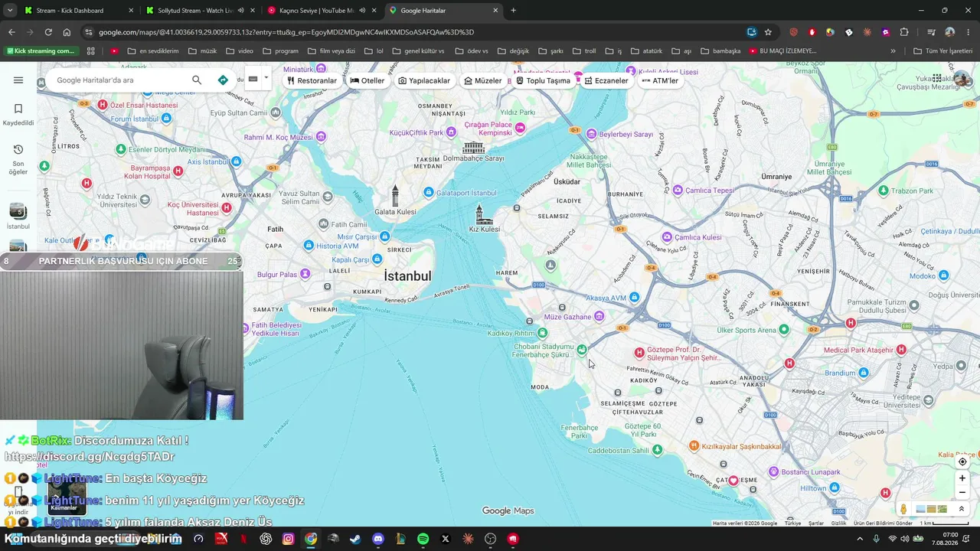
Task: Expand the map controls chevron
Action: click(962, 509)
